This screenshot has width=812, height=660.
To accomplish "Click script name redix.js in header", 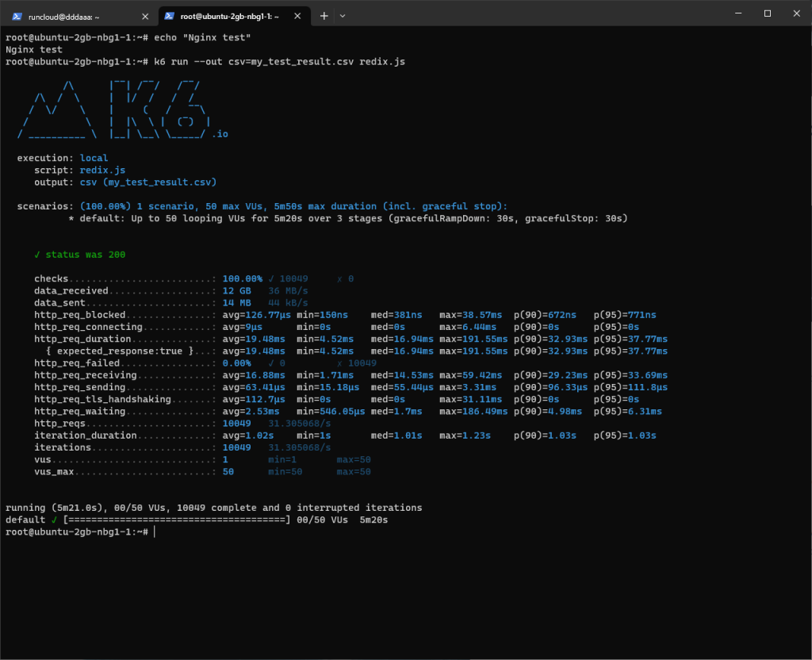I will click(x=102, y=170).
